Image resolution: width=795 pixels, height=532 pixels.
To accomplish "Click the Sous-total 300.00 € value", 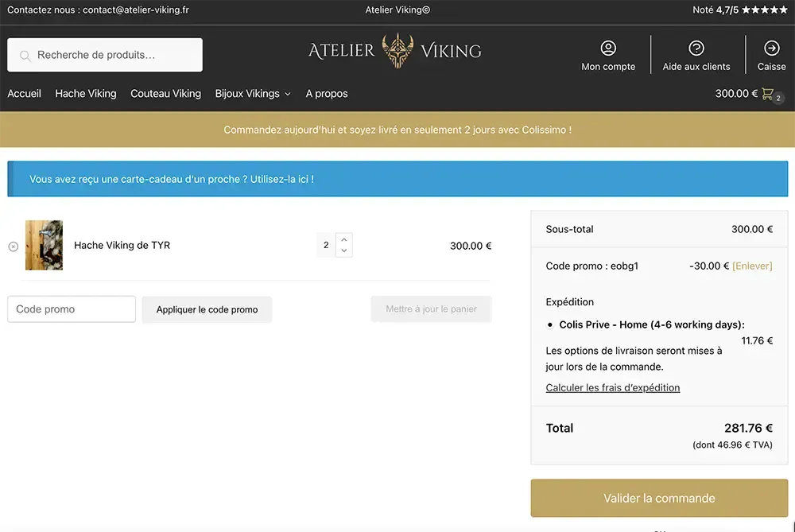I will (x=752, y=229).
